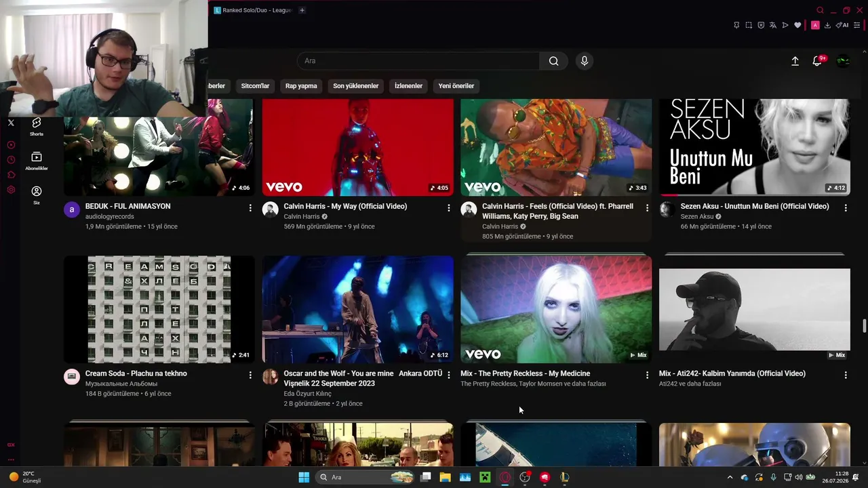The height and width of the screenshot is (488, 868).
Task: Open more options for Calvin Harris - My Way
Action: coord(448,208)
